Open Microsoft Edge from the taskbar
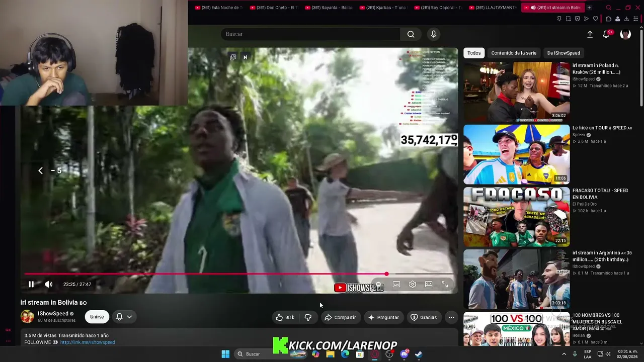 [345, 354]
